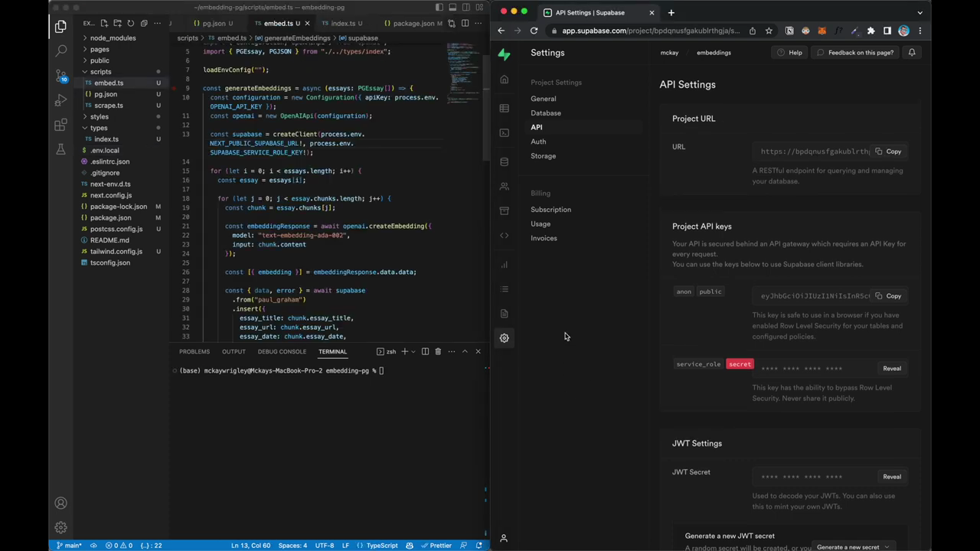Open Chrome extensions puzzle icon
The height and width of the screenshot is (551, 980).
[871, 31]
